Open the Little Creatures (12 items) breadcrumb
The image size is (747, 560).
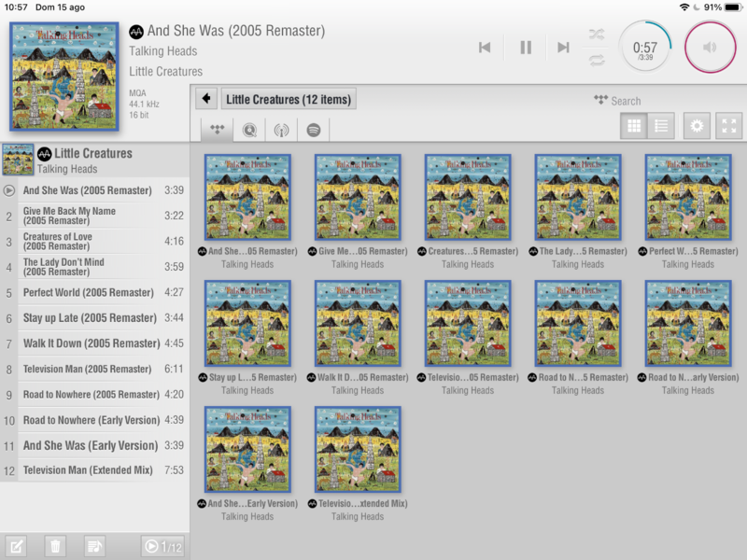[x=289, y=99]
